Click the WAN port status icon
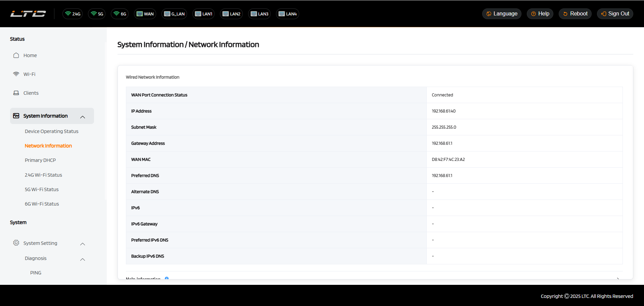Viewport: 644px width, 306px height. coord(145,14)
